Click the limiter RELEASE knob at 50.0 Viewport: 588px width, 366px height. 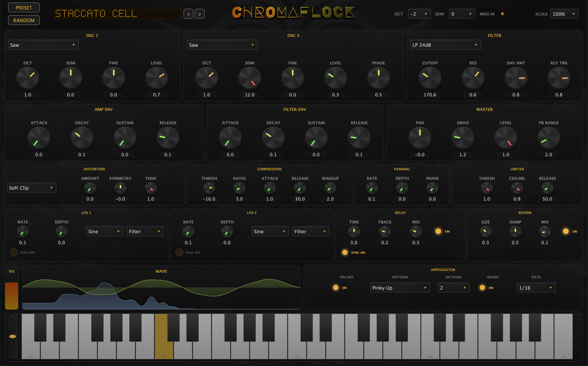547,188
